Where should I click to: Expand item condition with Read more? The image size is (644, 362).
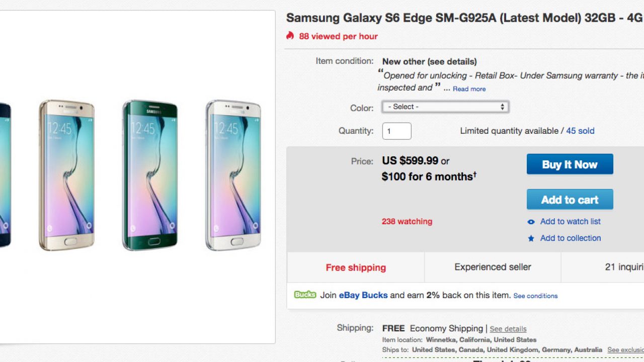tap(469, 89)
